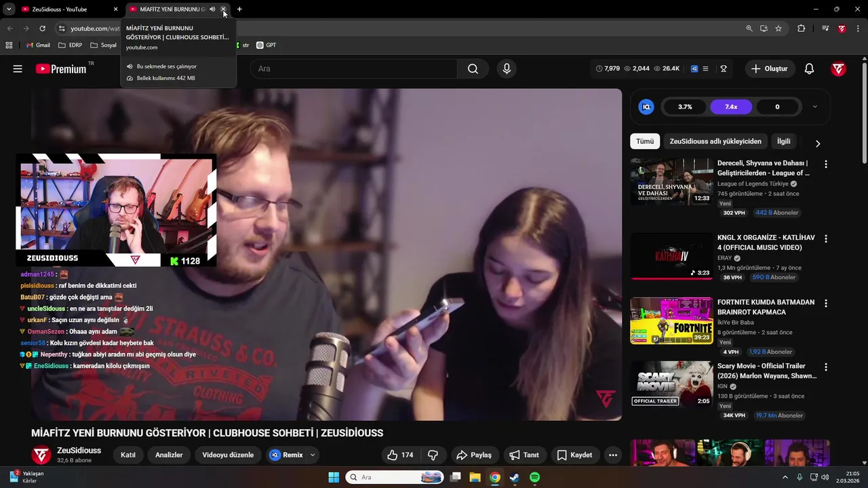Open the ZeuSidiouss channel name link
The height and width of the screenshot is (488, 868).
point(79,450)
